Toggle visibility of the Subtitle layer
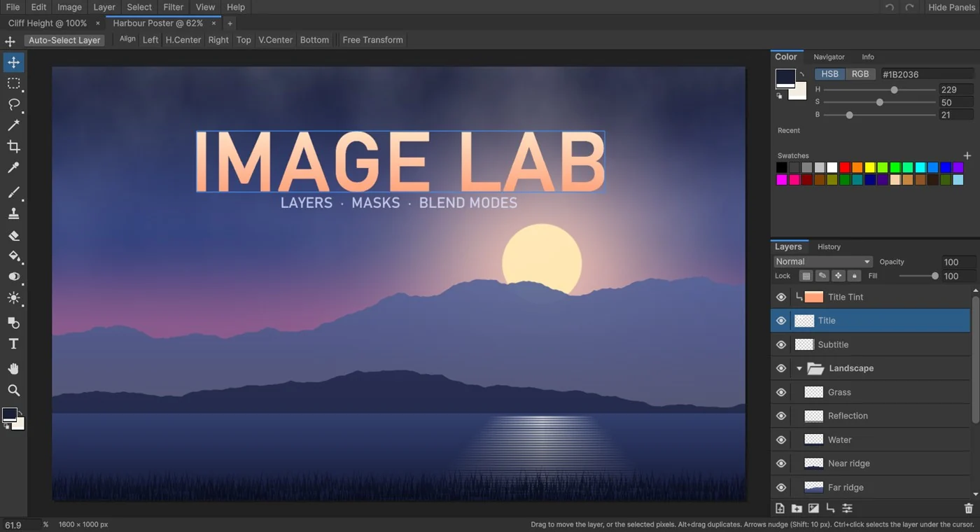Screen dimensions: 980x532 coord(781,344)
